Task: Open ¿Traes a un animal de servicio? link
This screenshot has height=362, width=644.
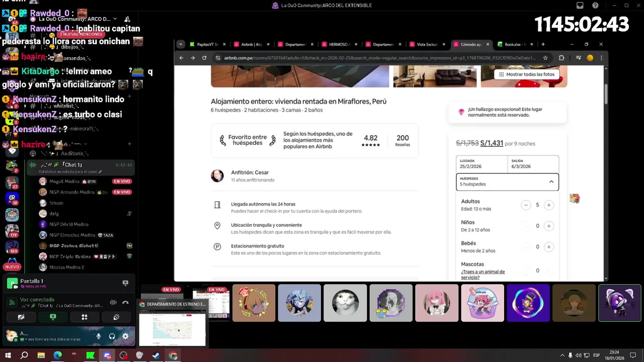Action: [x=482, y=275]
